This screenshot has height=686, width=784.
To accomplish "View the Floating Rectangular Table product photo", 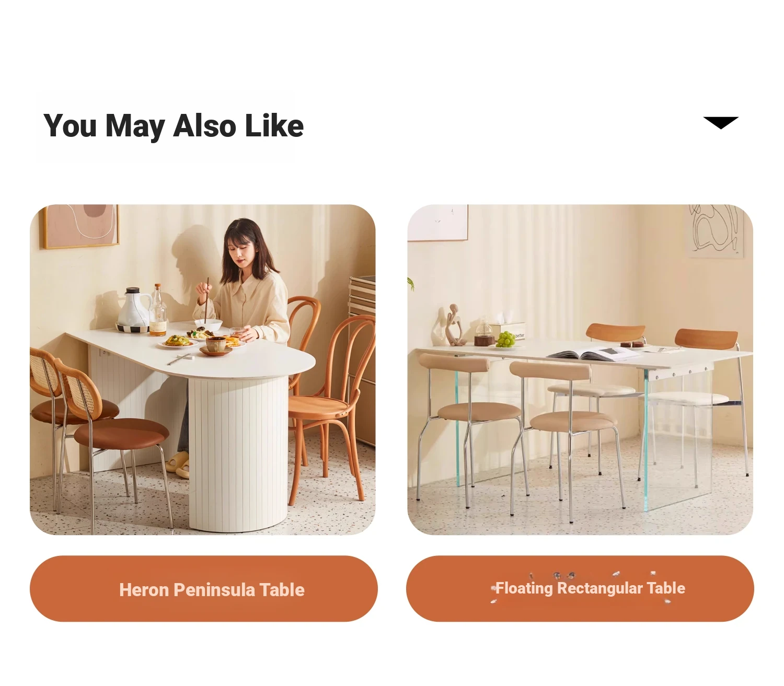I will (x=580, y=369).
